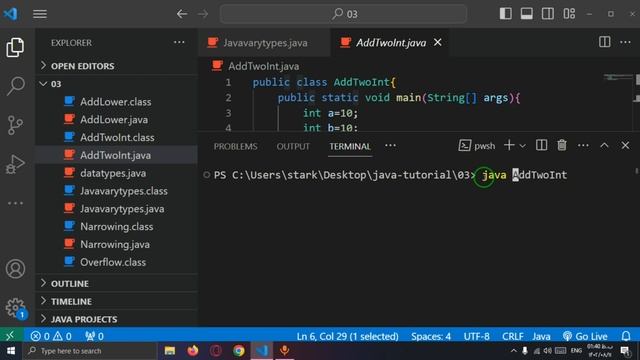
Task: Select the TERMINAL panel tab
Action: [x=350, y=146]
